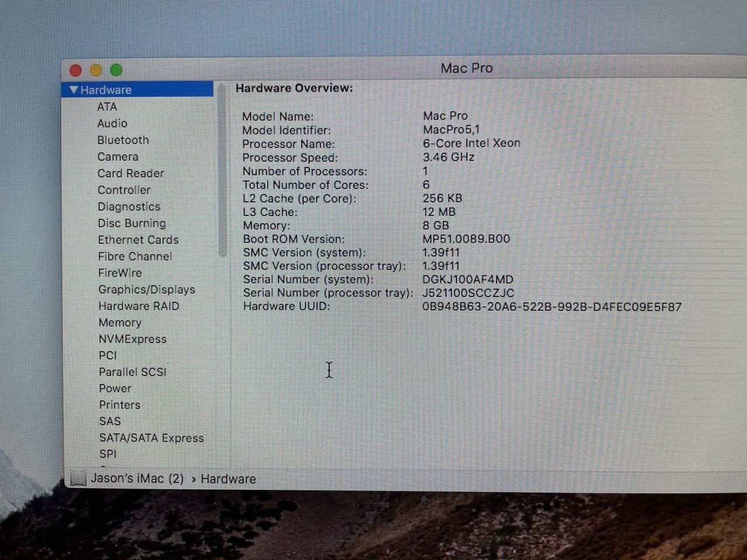Screen dimensions: 747x560
Task: Select Power in the sidebar
Action: tap(115, 388)
